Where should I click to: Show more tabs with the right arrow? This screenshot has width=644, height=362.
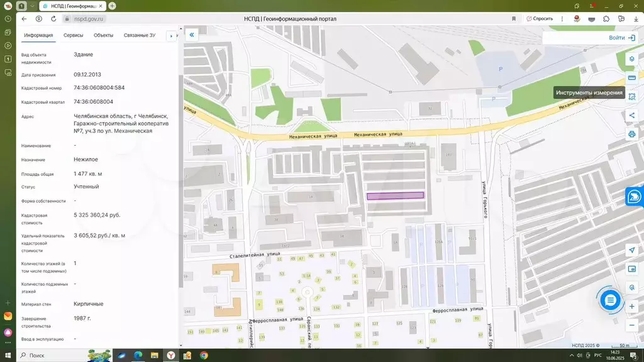(x=171, y=36)
